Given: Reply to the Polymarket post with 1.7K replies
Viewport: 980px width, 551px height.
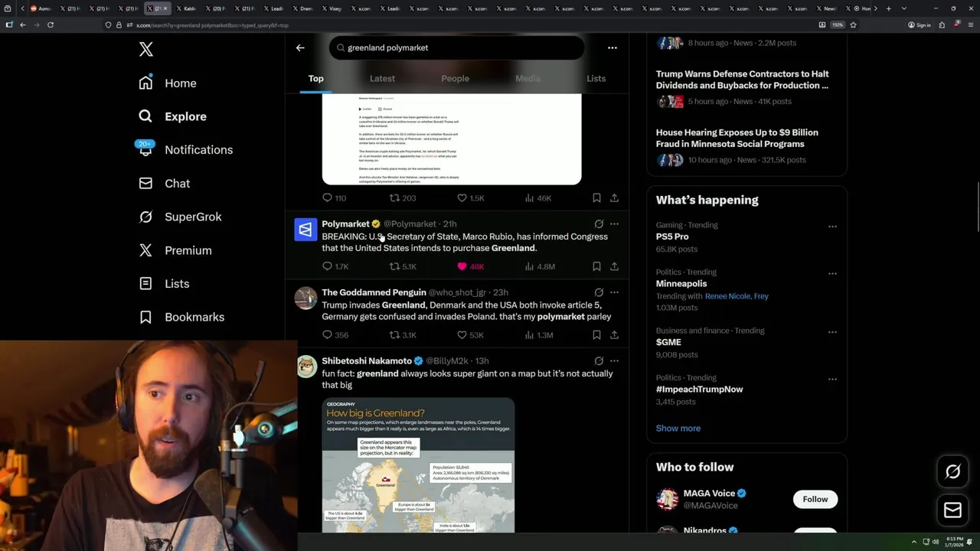Looking at the screenshot, I should coord(335,266).
